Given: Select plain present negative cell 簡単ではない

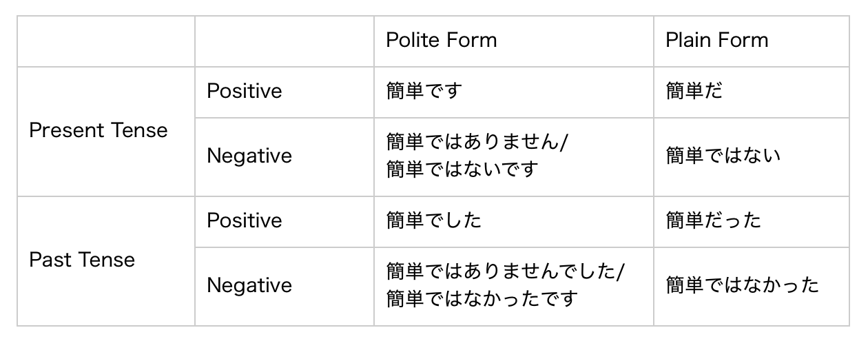Looking at the screenshot, I should coord(723,156).
